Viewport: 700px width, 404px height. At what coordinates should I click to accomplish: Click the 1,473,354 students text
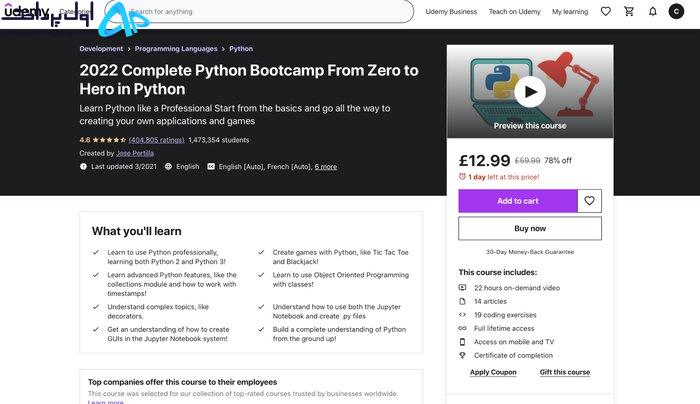tap(219, 140)
